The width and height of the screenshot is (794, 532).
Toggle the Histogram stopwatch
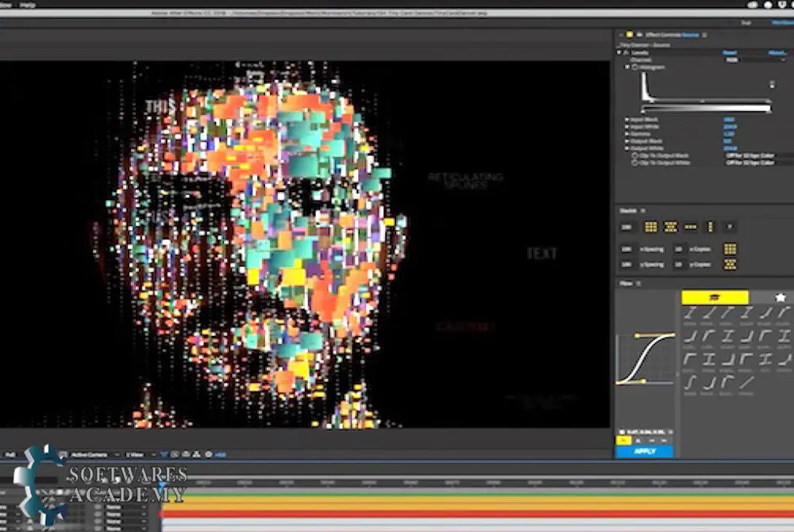634,67
